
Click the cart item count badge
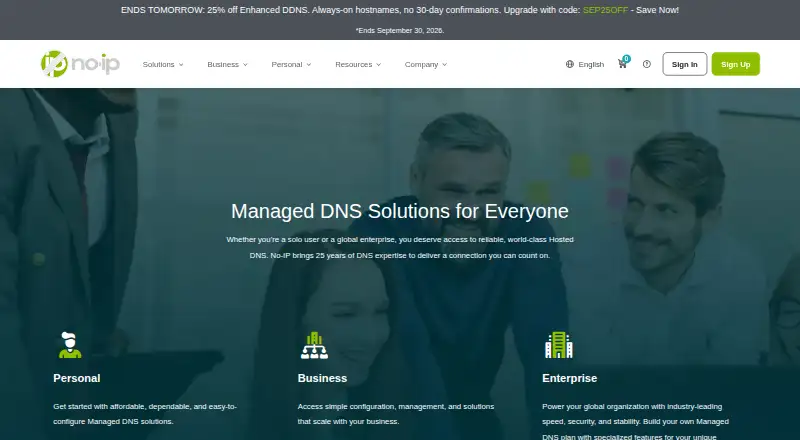click(627, 59)
